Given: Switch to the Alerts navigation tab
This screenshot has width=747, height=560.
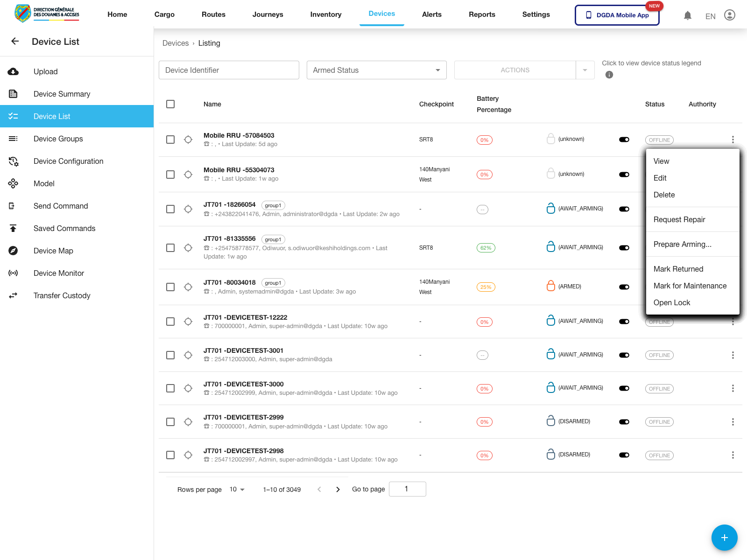Looking at the screenshot, I should 431,14.
